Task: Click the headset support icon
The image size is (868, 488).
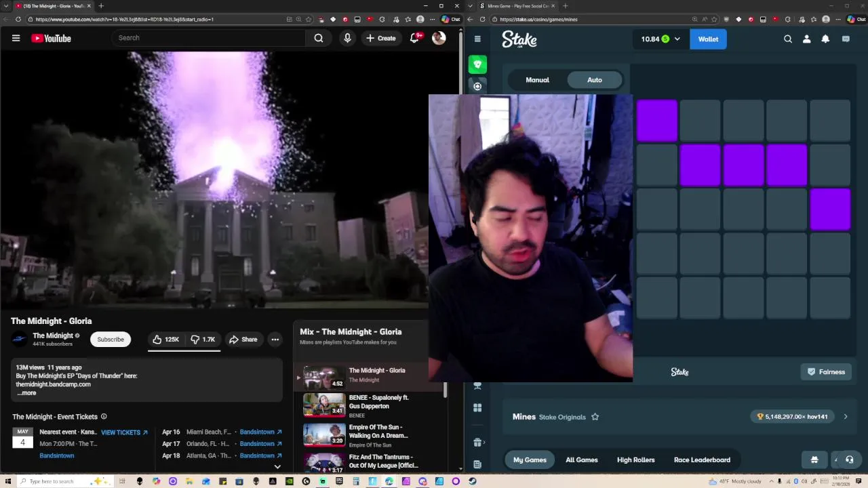Action: click(849, 460)
